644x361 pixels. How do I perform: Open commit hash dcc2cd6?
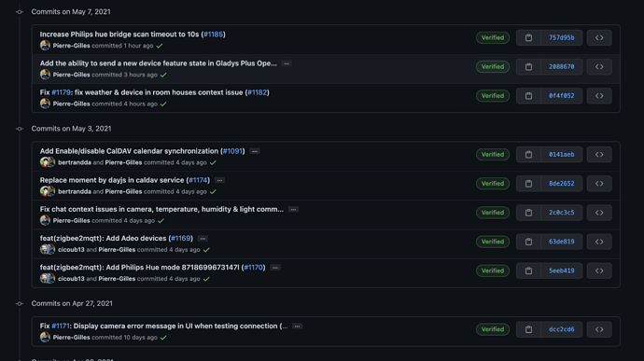pos(562,329)
